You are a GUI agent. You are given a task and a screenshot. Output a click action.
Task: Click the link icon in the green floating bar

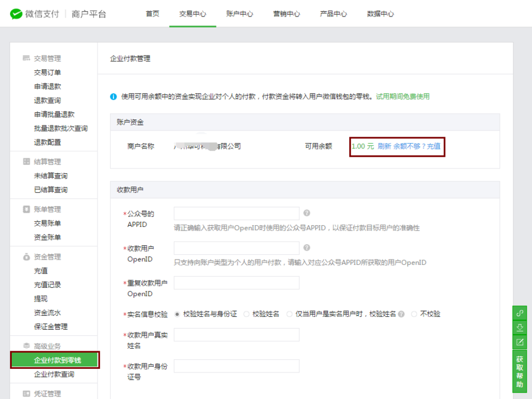coord(520,313)
